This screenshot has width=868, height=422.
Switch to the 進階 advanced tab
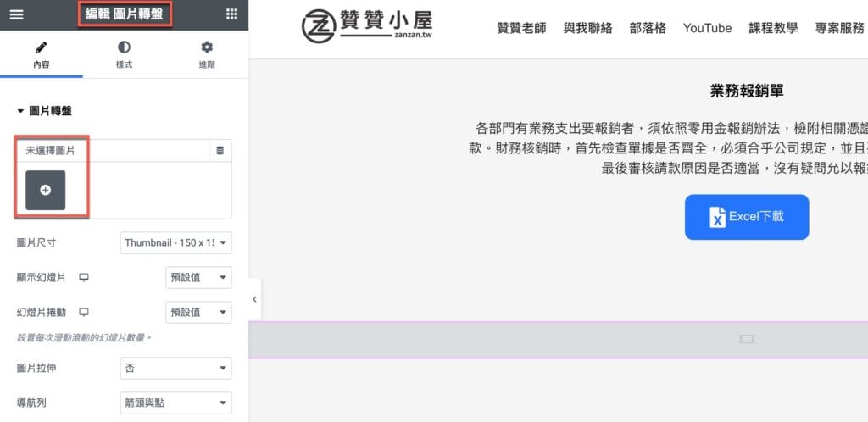207,55
